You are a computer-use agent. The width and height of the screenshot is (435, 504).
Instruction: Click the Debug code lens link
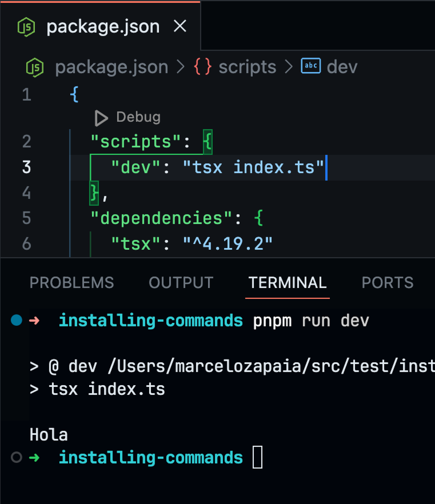(x=138, y=117)
